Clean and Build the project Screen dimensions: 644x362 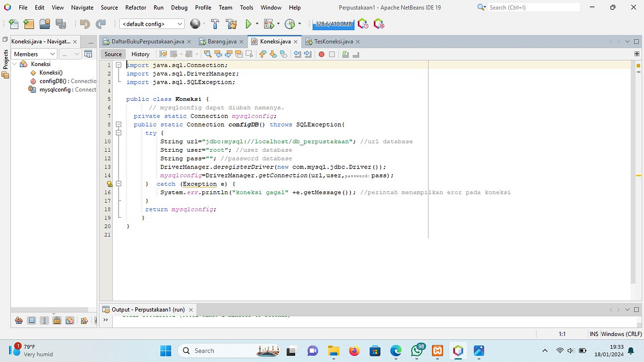pyautogui.click(x=231, y=24)
